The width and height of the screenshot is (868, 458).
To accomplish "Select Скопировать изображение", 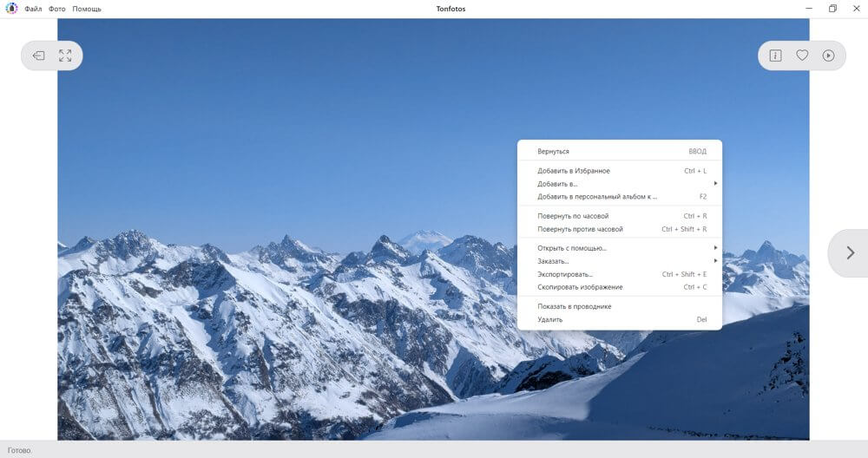I will pyautogui.click(x=620, y=287).
